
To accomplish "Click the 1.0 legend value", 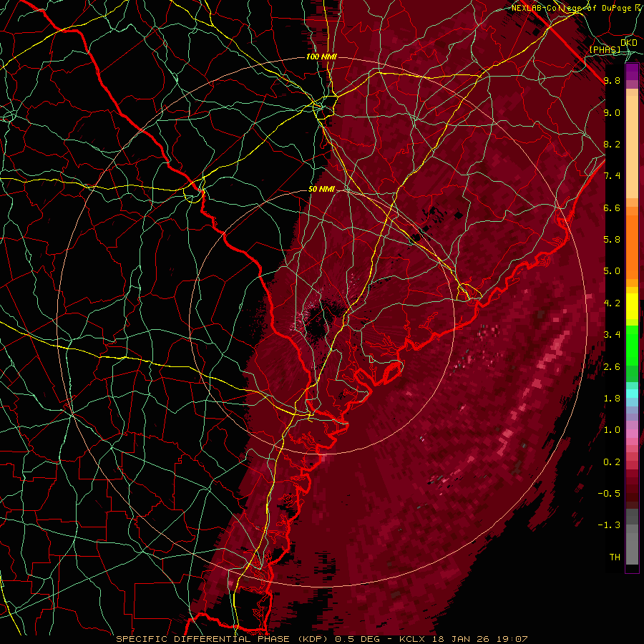I will point(612,430).
